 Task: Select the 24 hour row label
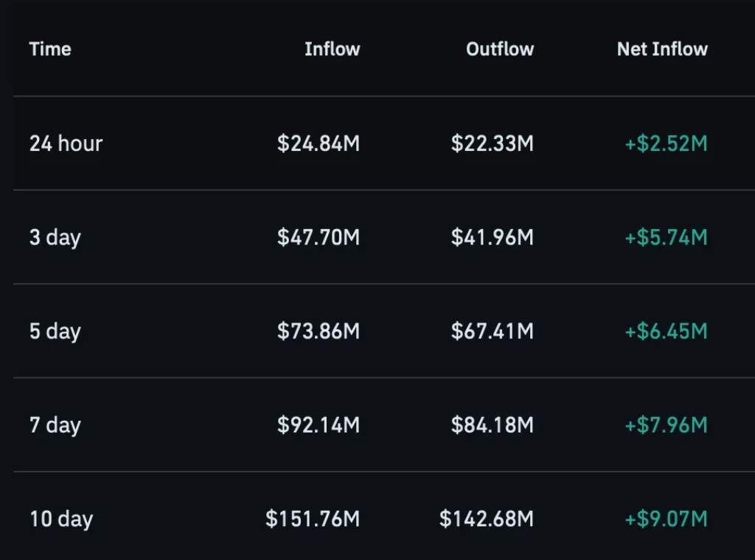pyautogui.click(x=66, y=144)
